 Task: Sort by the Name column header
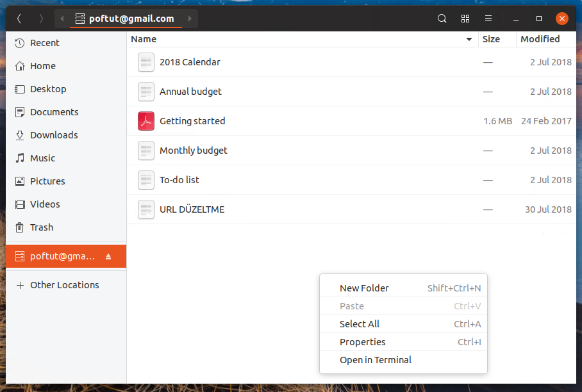302,39
